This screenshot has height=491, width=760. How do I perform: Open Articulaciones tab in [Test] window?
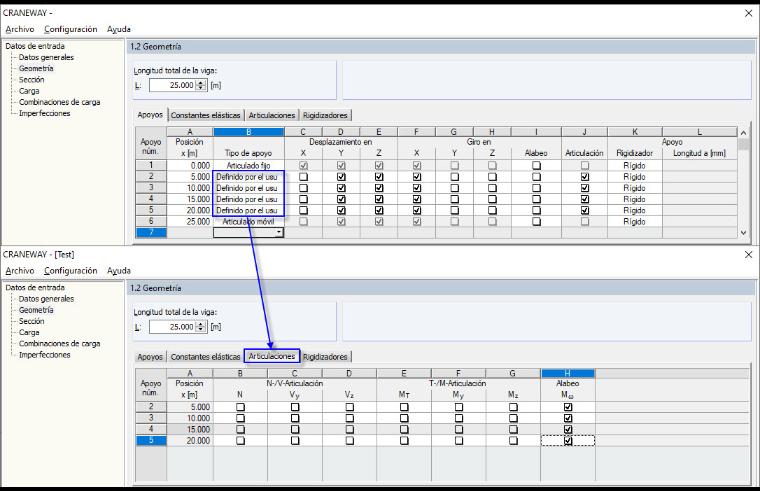coord(272,356)
